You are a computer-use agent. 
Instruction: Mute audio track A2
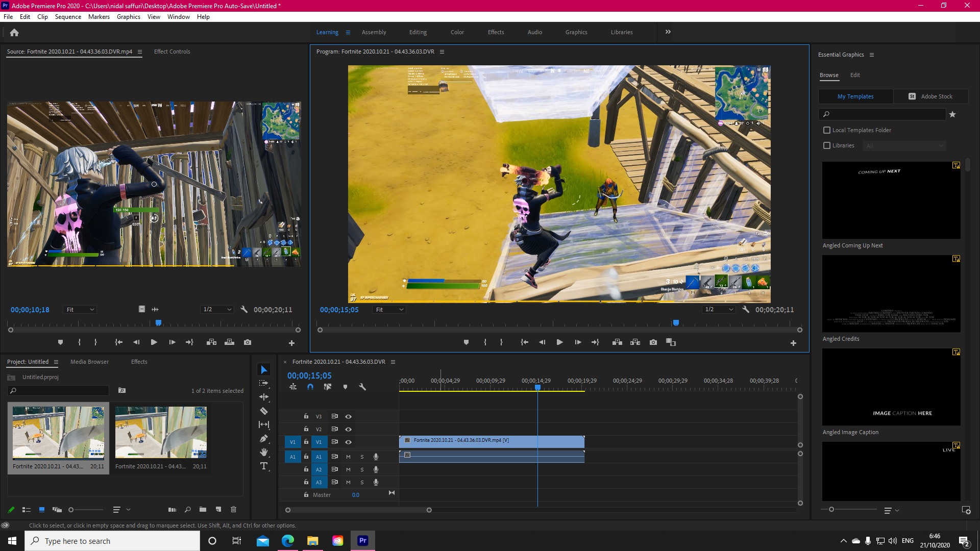pos(348,469)
